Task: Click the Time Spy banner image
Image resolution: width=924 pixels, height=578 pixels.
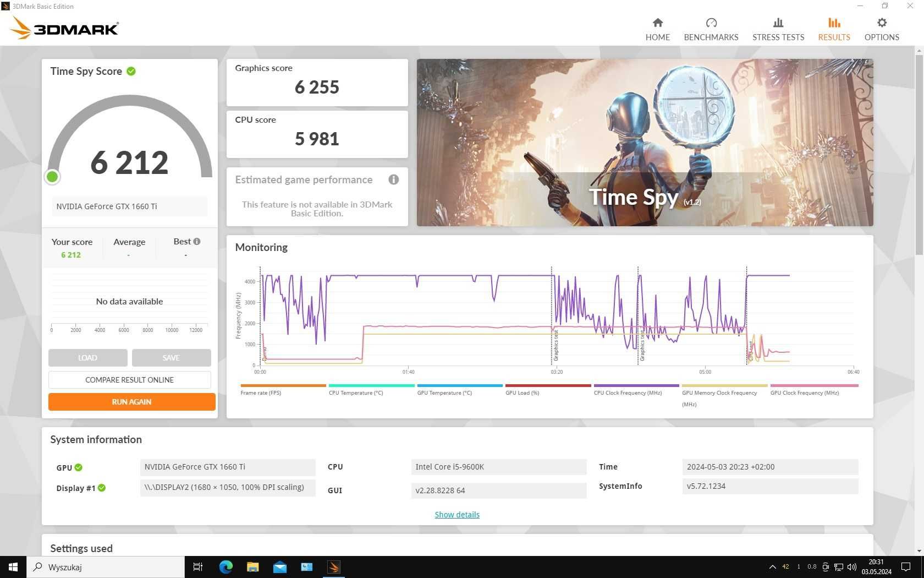Action: 645,143
